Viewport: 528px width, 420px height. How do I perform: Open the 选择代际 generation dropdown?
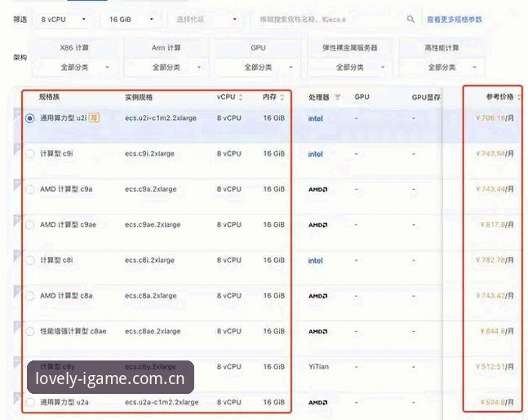tap(206, 20)
